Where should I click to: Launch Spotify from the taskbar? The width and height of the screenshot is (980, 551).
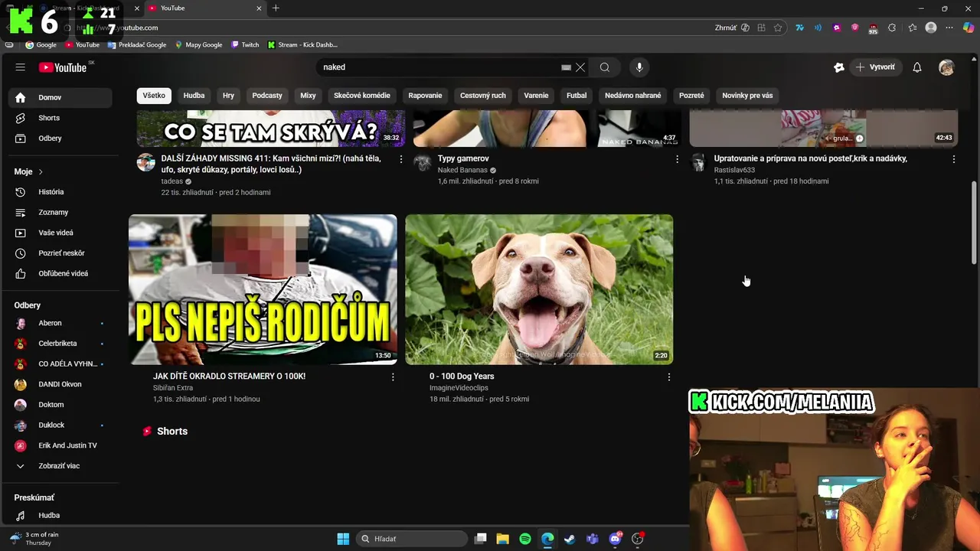pyautogui.click(x=525, y=539)
